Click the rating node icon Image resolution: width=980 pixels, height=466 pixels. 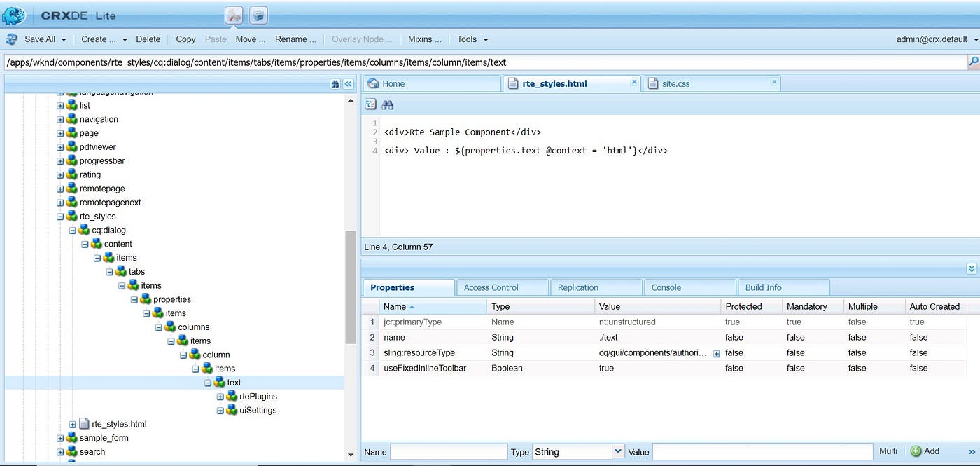[72, 174]
